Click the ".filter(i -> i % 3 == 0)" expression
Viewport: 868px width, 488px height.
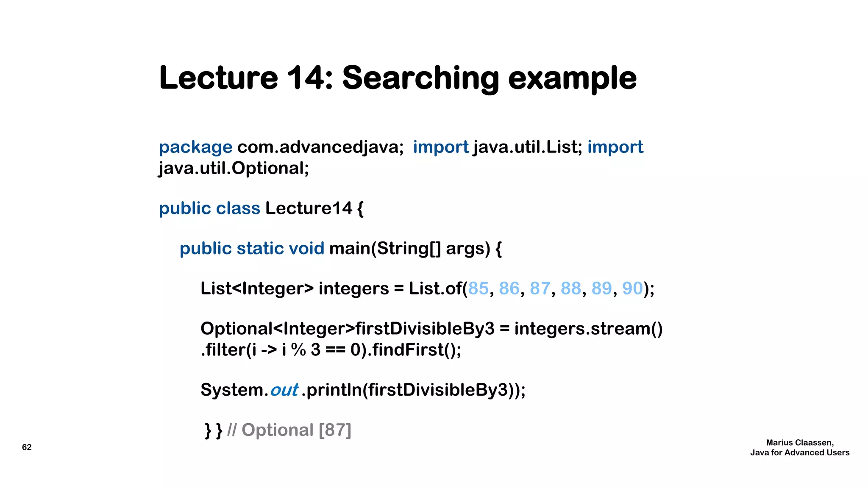click(x=284, y=350)
